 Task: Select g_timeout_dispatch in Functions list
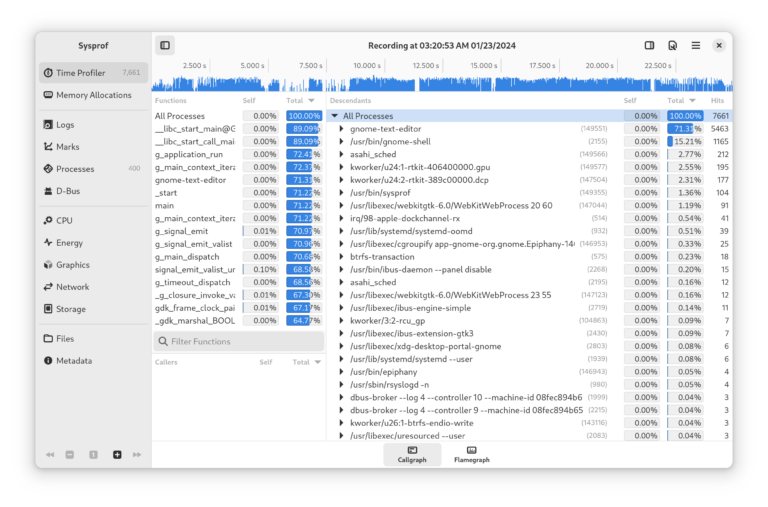238,282
